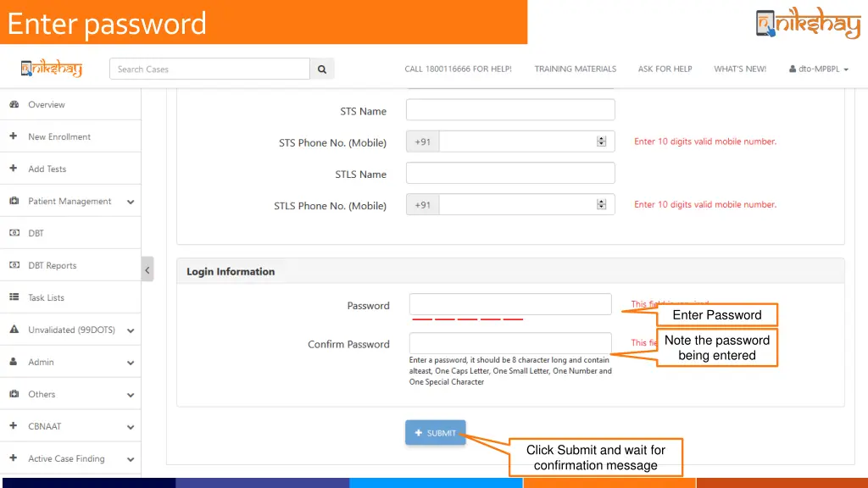
Task: Open the DBT sidebar item
Action: pos(70,233)
